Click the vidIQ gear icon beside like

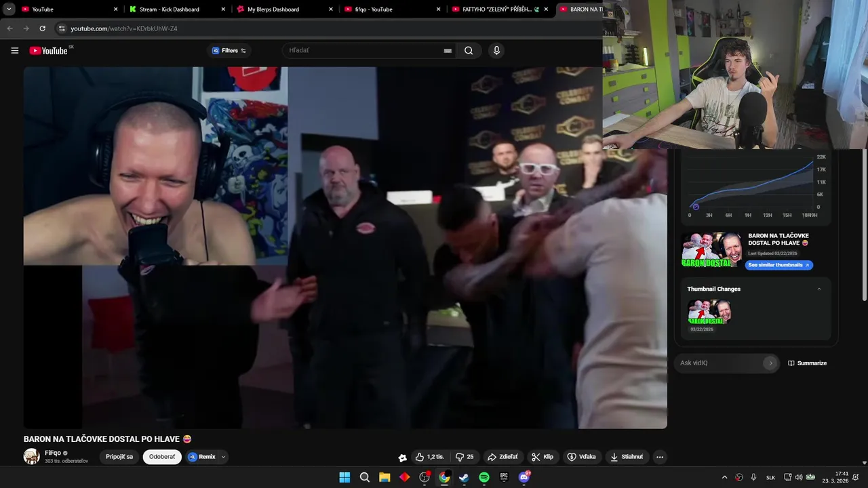tap(402, 457)
